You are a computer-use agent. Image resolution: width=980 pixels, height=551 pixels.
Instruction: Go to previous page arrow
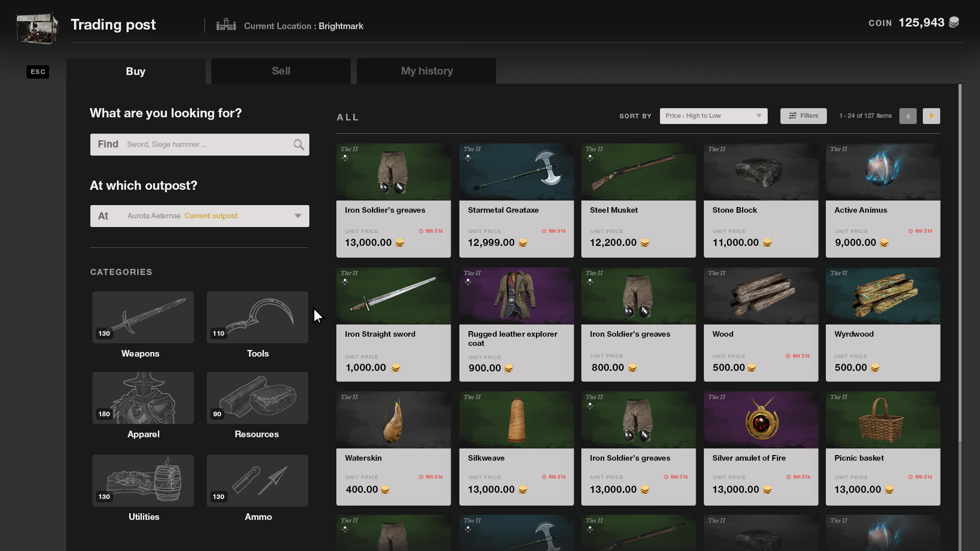pos(908,116)
